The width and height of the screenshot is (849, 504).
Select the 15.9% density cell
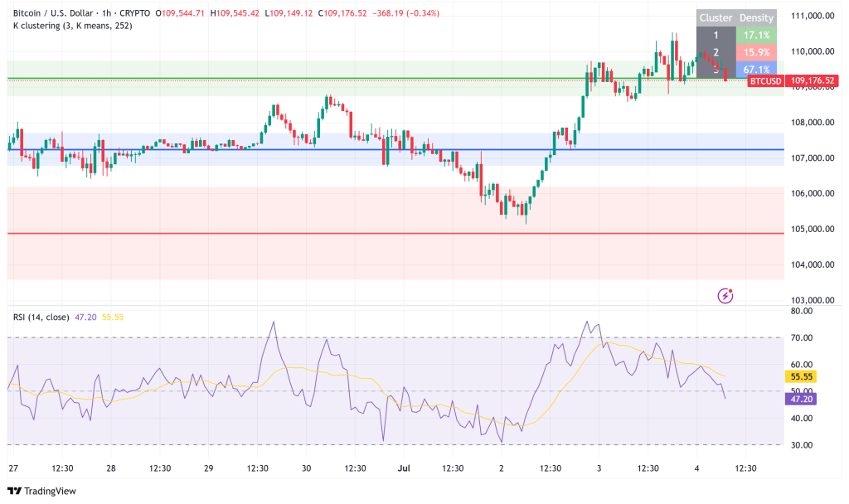[756, 52]
